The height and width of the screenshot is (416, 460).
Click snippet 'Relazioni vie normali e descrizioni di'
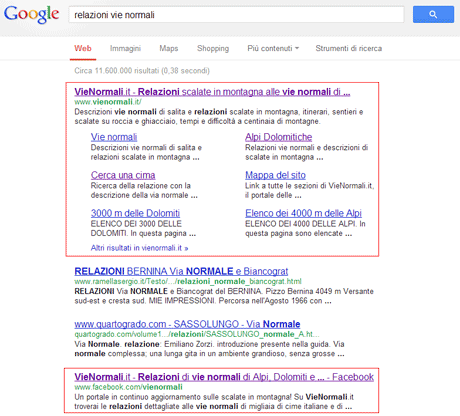(x=307, y=152)
